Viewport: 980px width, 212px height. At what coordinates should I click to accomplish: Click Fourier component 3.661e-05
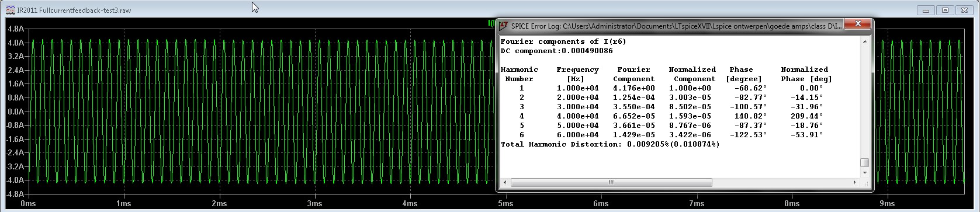[x=633, y=126]
